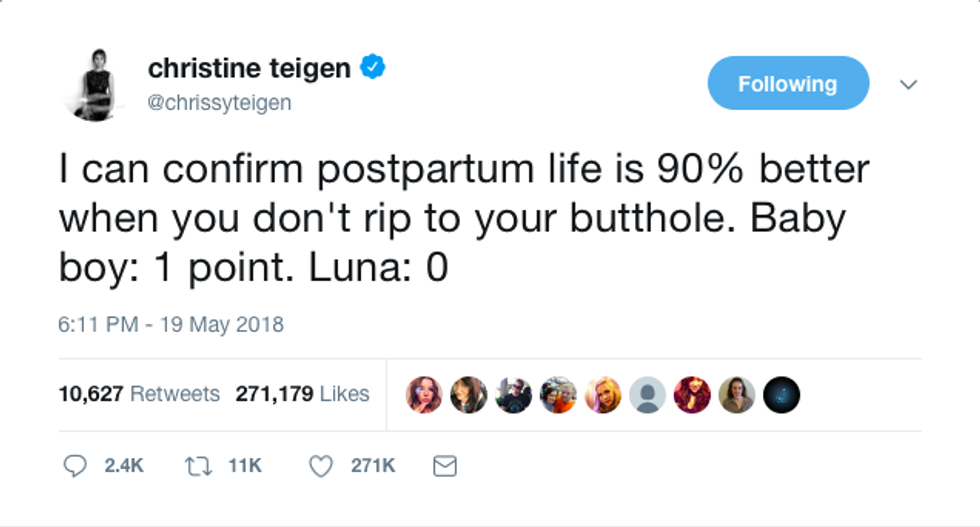Image resolution: width=980 pixels, height=527 pixels.
Task: Click the 11K retweet count
Action: (x=244, y=466)
